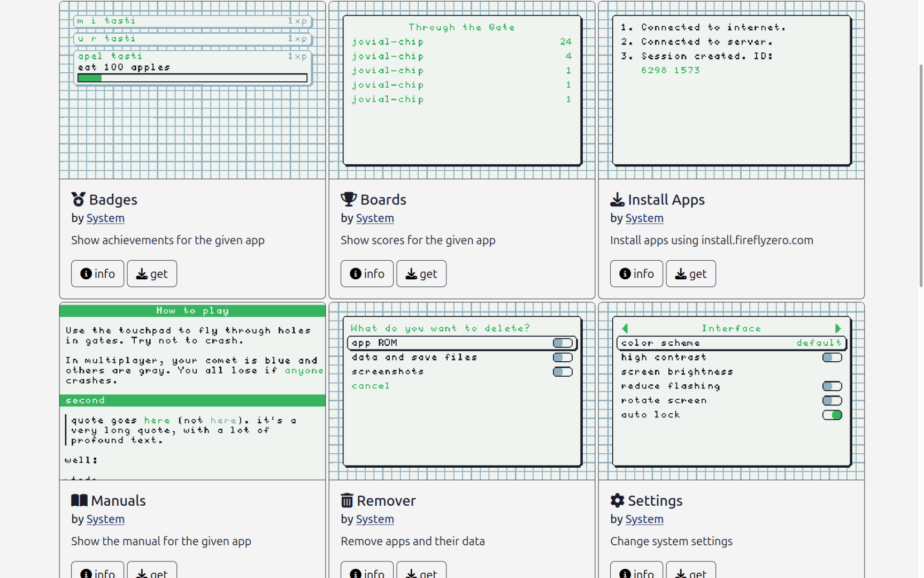
Task: Open the System link under Install Apps
Action: click(644, 218)
